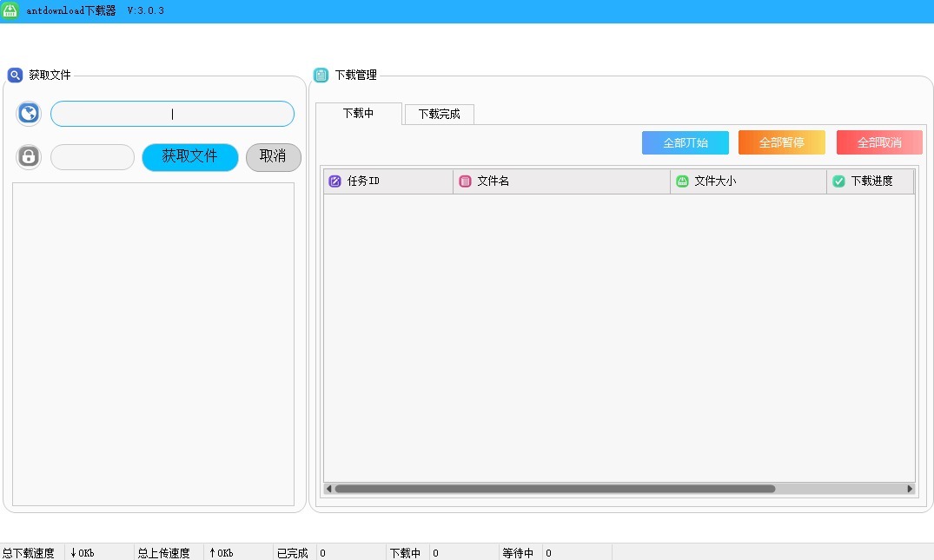
Task: Cancel all downloads with 全部取消
Action: tap(878, 142)
